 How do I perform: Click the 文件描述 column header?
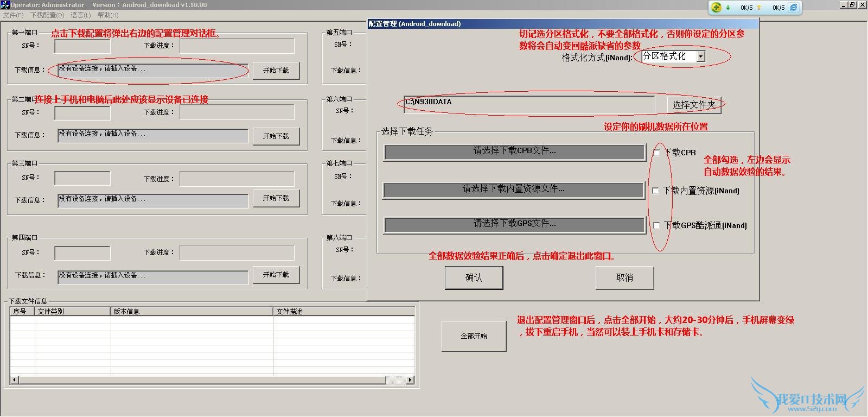click(344, 312)
